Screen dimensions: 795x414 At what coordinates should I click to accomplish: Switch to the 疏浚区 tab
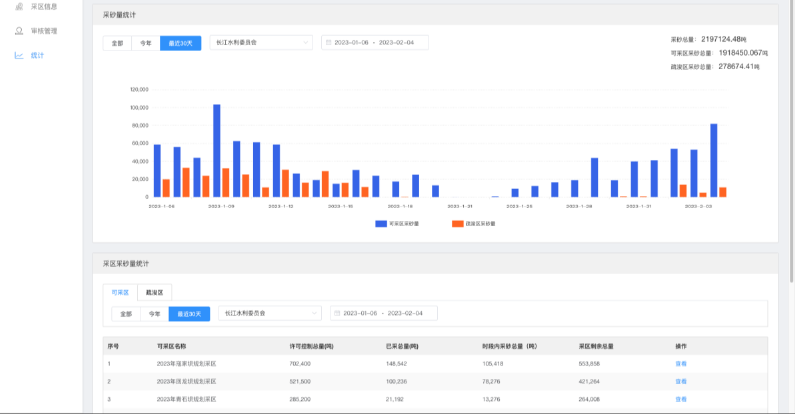155,292
